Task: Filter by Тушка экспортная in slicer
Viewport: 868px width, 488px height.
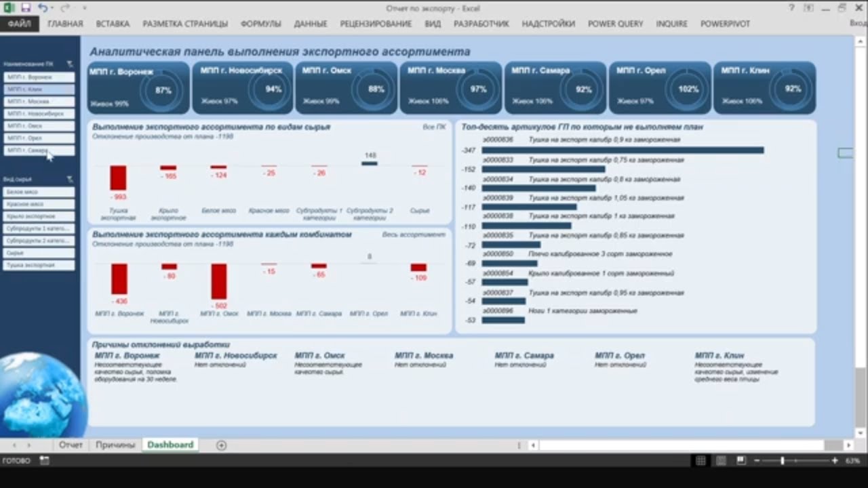Action: tap(39, 265)
